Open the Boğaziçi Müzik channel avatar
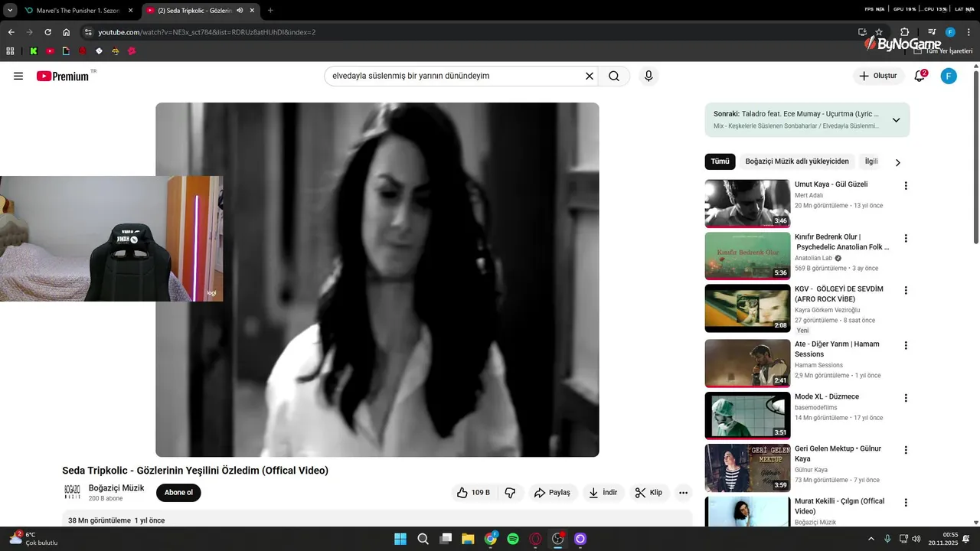Screen dimensions: 980x551 click(x=72, y=492)
